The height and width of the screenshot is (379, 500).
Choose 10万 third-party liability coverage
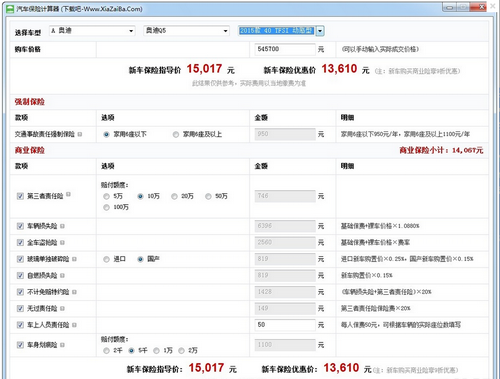pos(140,196)
